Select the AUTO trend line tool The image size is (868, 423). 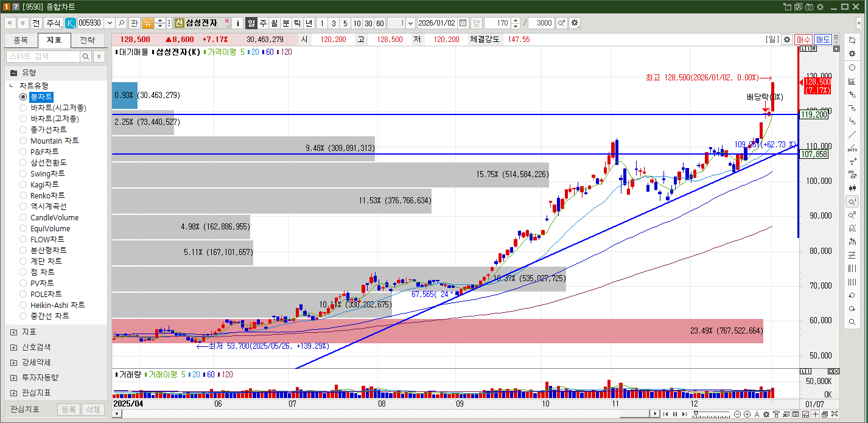pyautogui.click(x=852, y=148)
